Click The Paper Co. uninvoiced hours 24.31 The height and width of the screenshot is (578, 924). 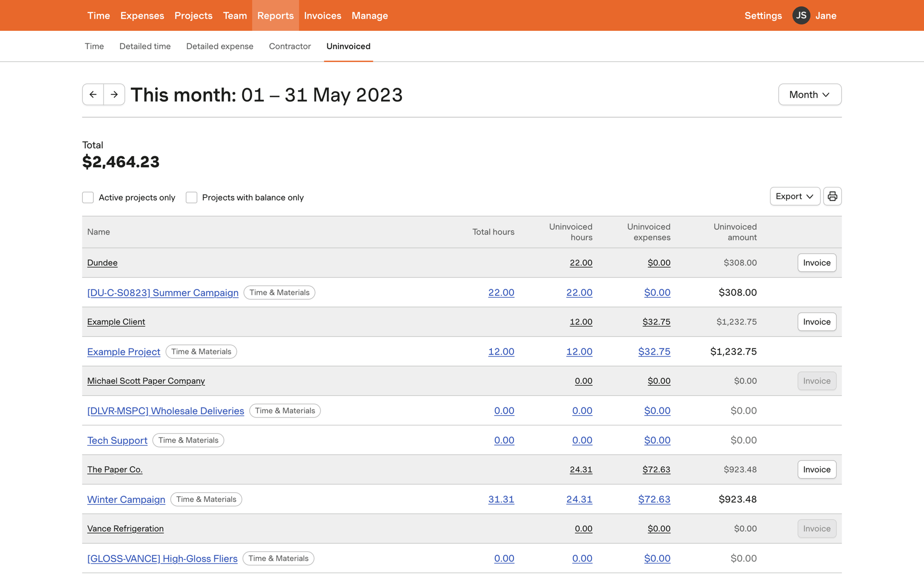coord(581,470)
